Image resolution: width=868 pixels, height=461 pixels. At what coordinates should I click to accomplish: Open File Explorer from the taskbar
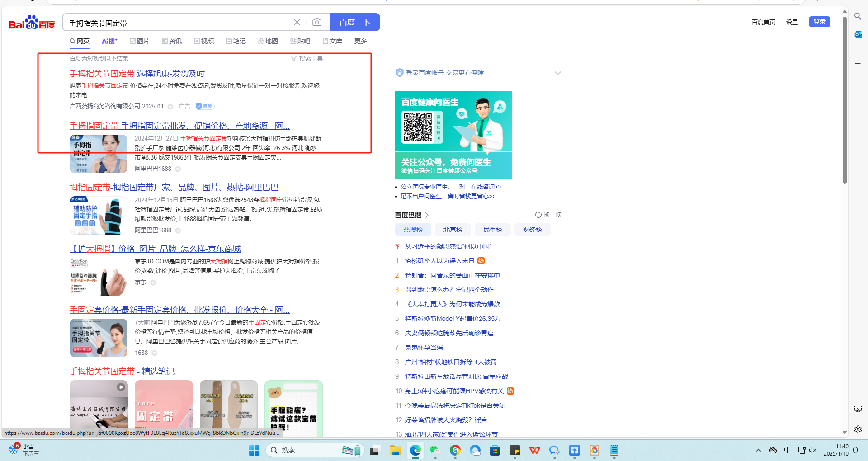coord(396,450)
